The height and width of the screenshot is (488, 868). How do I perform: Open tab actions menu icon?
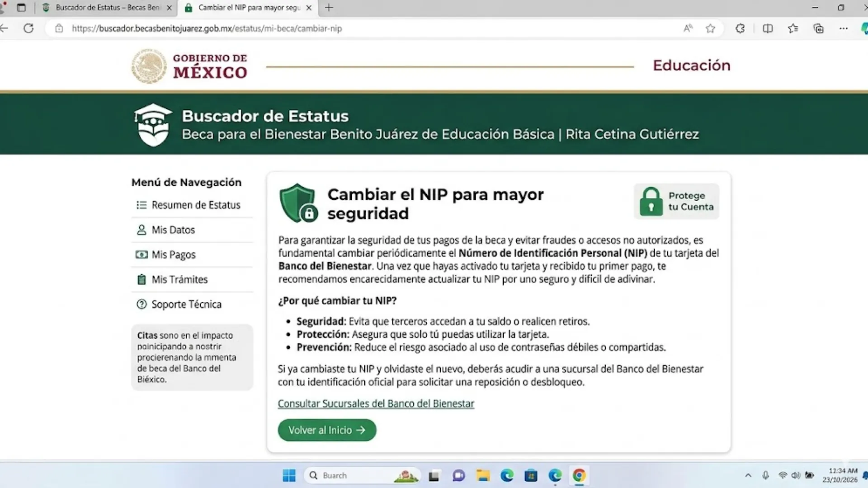coord(21,8)
